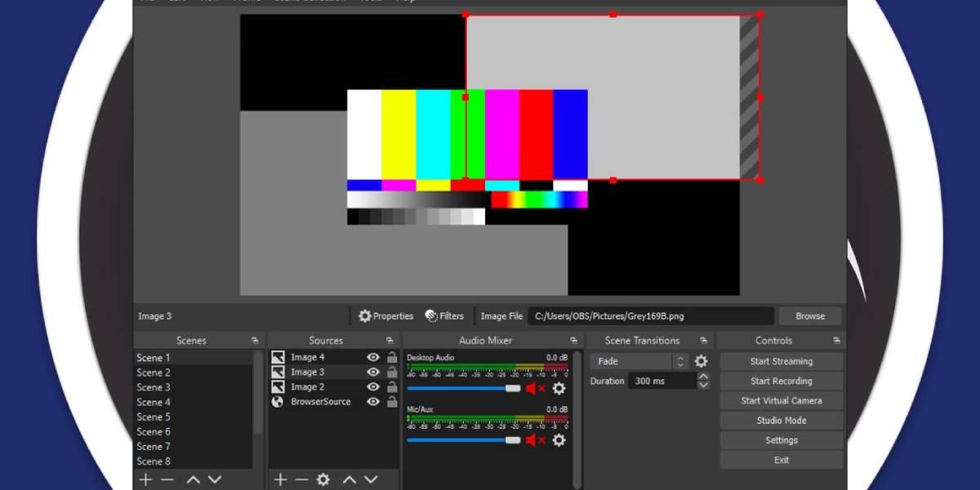Open Settings from Controls panel

coord(782,440)
